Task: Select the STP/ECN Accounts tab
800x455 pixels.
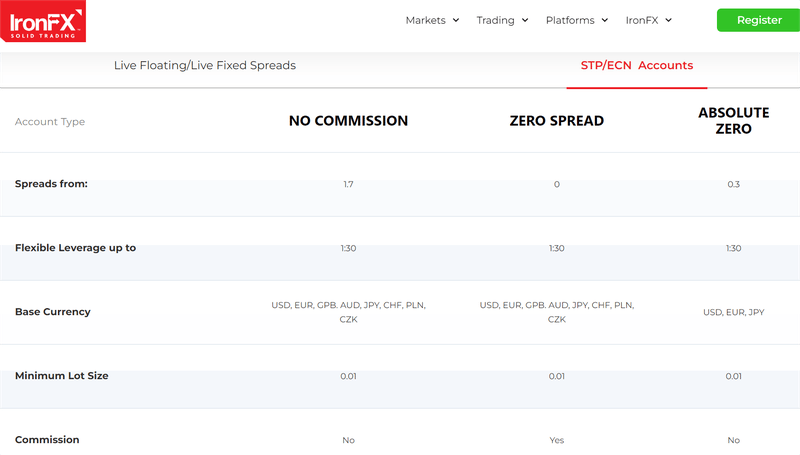Action: coord(636,66)
